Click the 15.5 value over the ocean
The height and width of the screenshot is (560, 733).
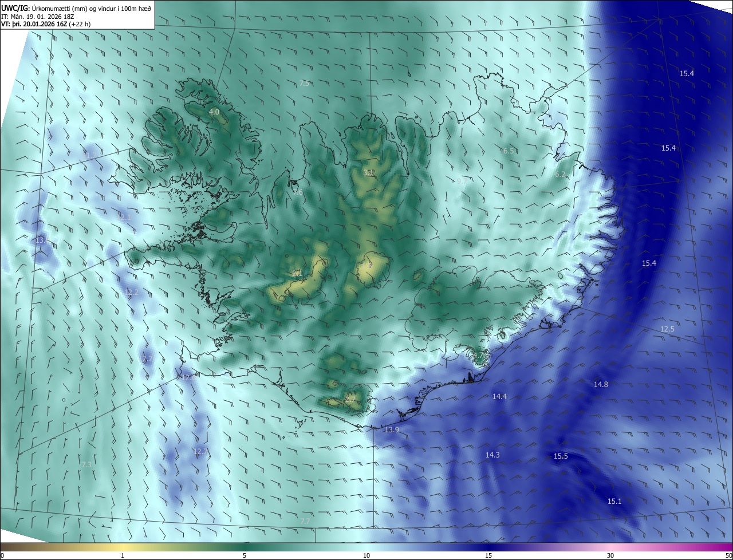pyautogui.click(x=561, y=456)
